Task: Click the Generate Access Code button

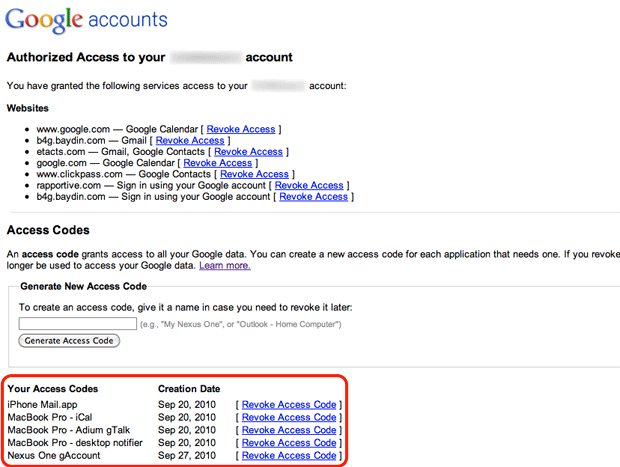Action: (x=69, y=340)
